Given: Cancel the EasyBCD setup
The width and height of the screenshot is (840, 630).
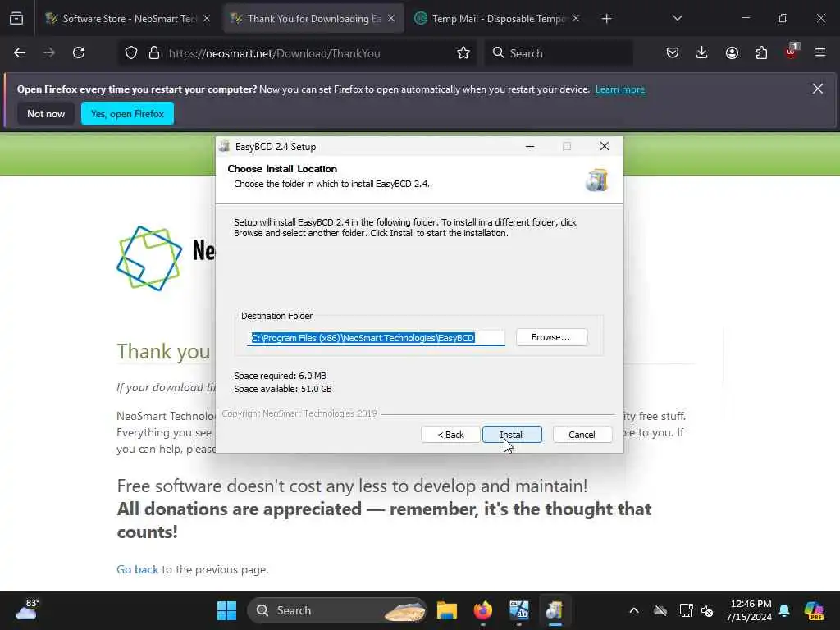Looking at the screenshot, I should click(582, 435).
